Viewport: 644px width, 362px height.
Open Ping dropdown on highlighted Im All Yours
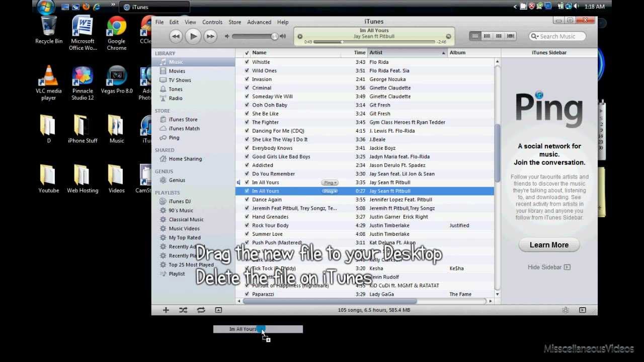point(330,191)
